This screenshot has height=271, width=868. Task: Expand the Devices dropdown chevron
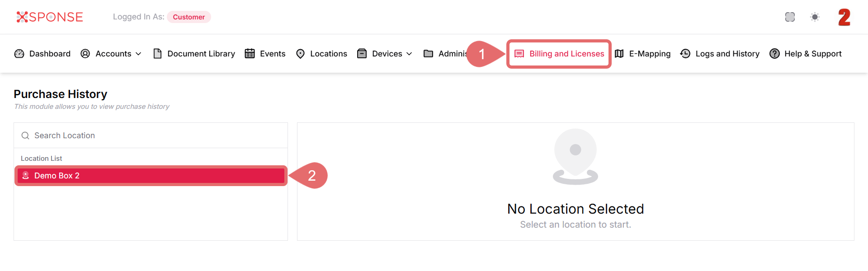(409, 54)
